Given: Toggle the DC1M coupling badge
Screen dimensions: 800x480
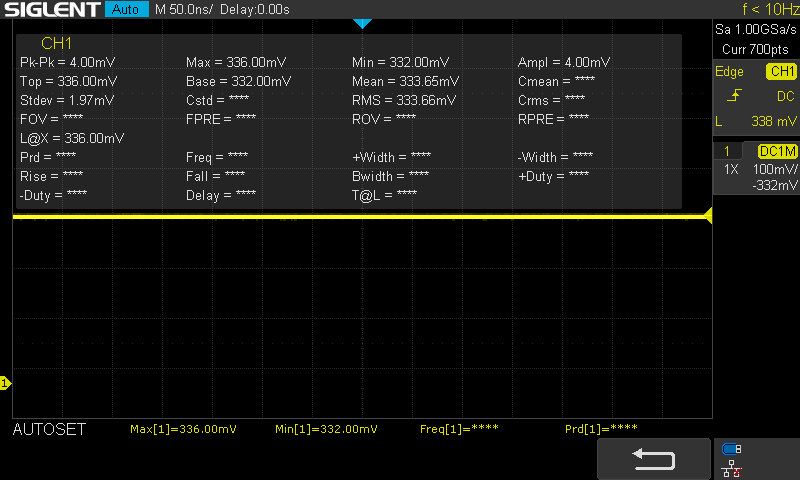Looking at the screenshot, I should tap(778, 151).
